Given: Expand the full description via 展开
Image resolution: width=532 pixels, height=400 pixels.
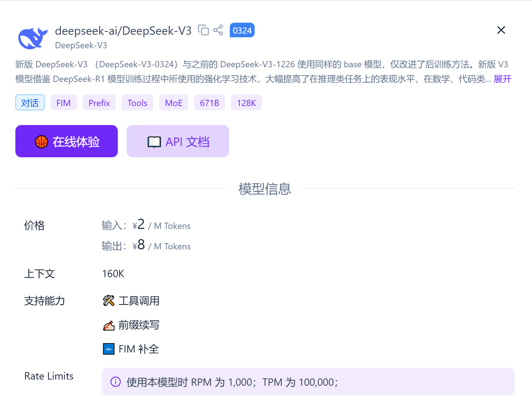Looking at the screenshot, I should point(502,79).
